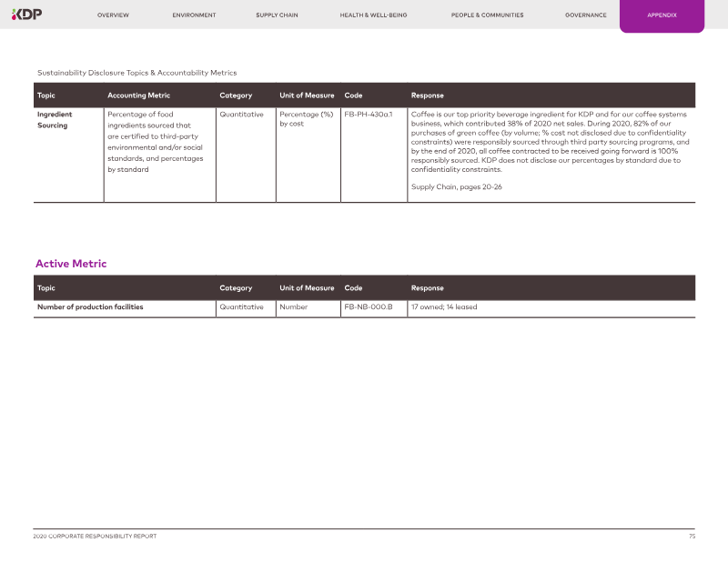
Task: Navigate to the Governance tab
Action: pyautogui.click(x=585, y=15)
